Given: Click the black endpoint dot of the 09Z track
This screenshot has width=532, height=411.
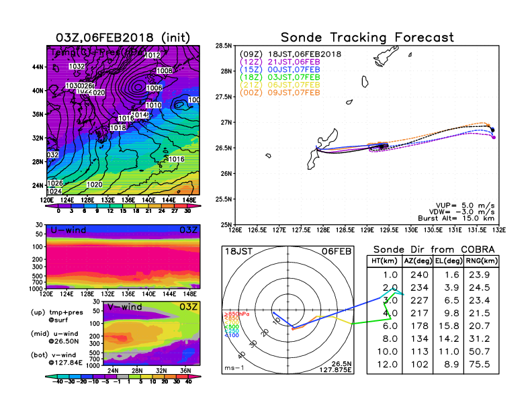Looking at the screenshot, I should tap(492, 130).
